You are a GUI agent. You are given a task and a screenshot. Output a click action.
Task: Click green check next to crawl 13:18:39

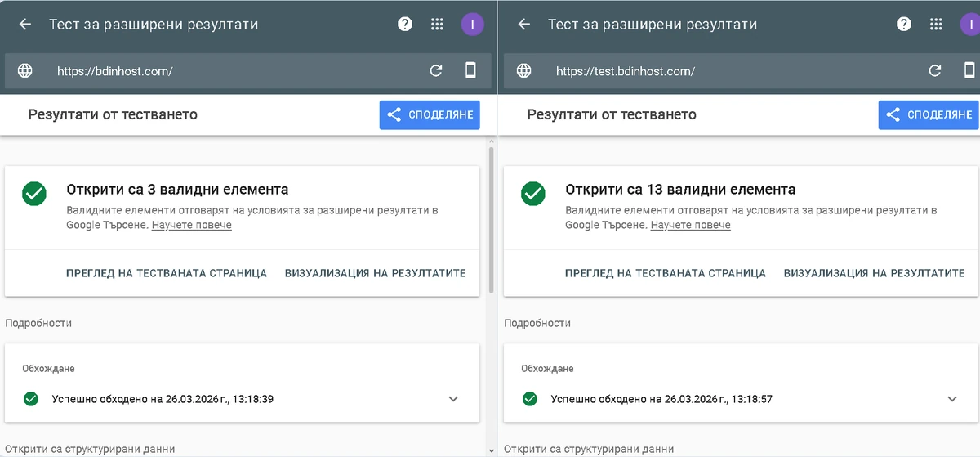31,399
